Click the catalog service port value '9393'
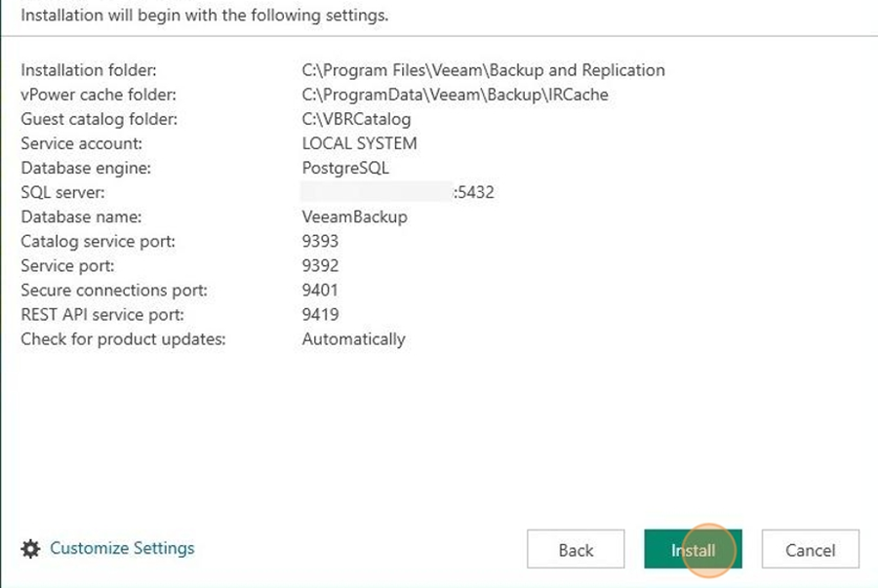The width and height of the screenshot is (878, 588). pos(320,242)
